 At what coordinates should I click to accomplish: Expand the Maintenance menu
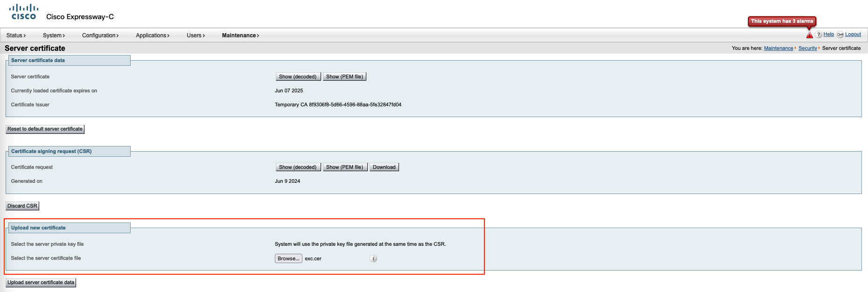click(x=240, y=35)
